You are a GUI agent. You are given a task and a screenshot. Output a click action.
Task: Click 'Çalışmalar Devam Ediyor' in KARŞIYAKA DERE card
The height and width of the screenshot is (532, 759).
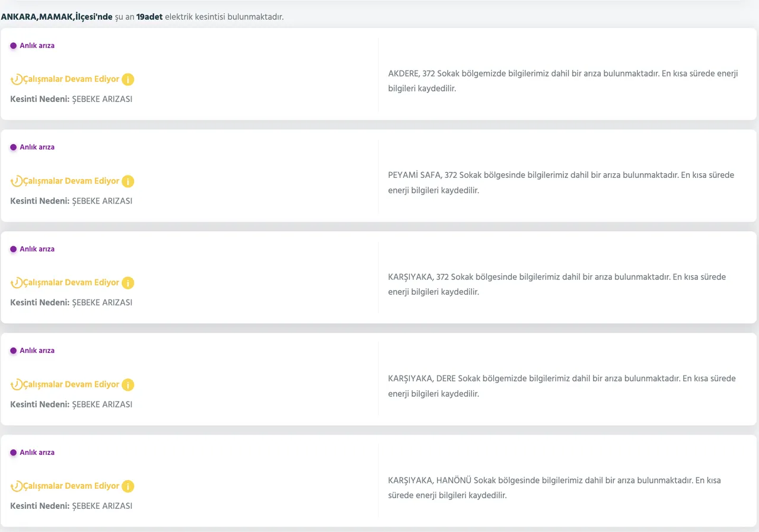[x=71, y=385]
